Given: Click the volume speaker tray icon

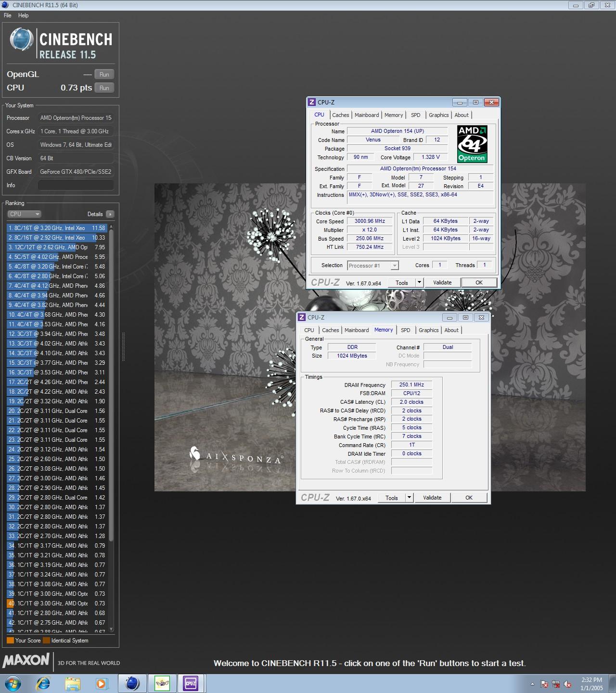Looking at the screenshot, I should 567,684.
